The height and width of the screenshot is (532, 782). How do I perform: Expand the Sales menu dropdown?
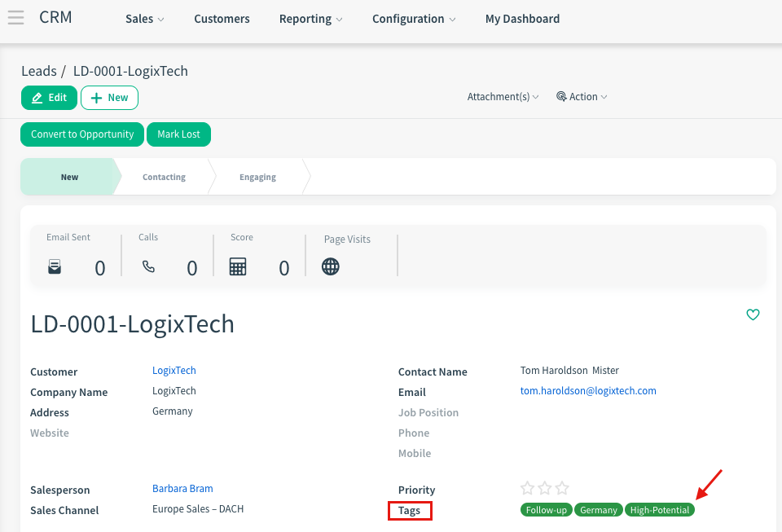(144, 19)
